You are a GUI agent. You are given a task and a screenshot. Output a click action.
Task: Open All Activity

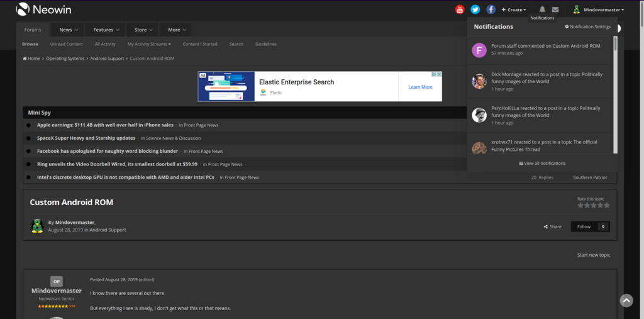click(x=105, y=44)
